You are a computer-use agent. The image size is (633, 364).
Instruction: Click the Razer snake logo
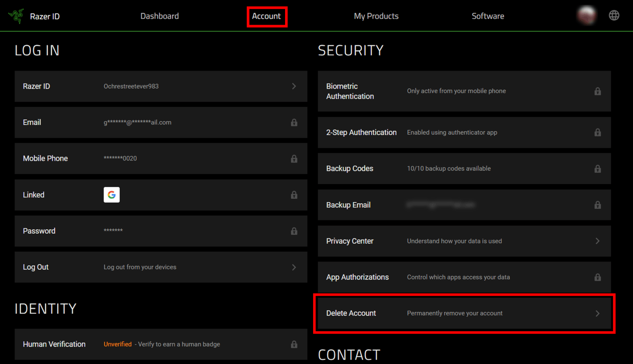pyautogui.click(x=15, y=15)
